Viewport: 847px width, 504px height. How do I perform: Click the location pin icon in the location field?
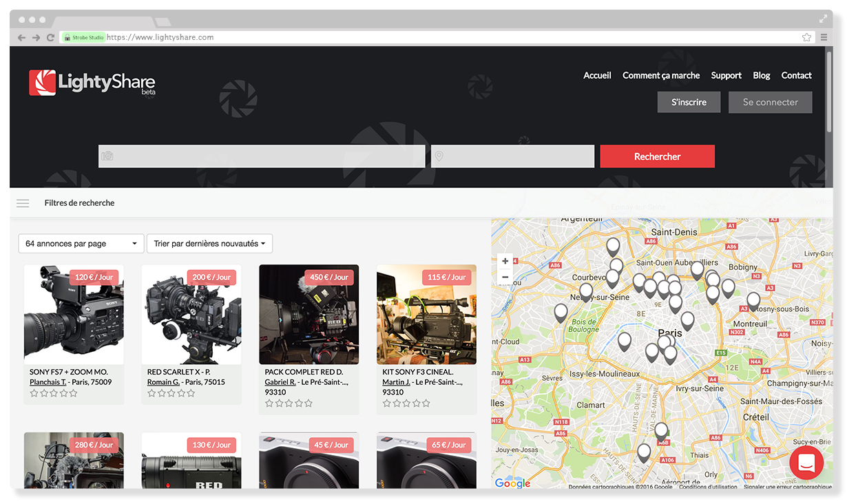pyautogui.click(x=439, y=156)
